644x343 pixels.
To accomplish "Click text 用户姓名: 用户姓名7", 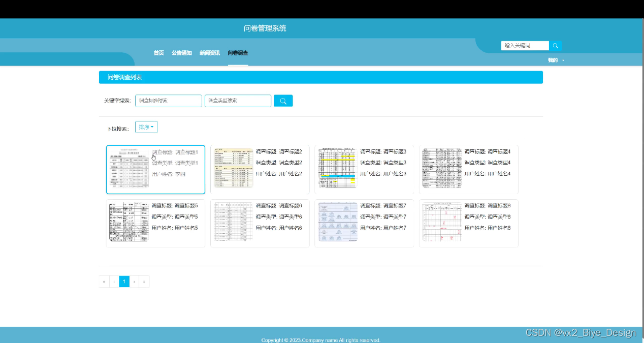I will pyautogui.click(x=383, y=228).
